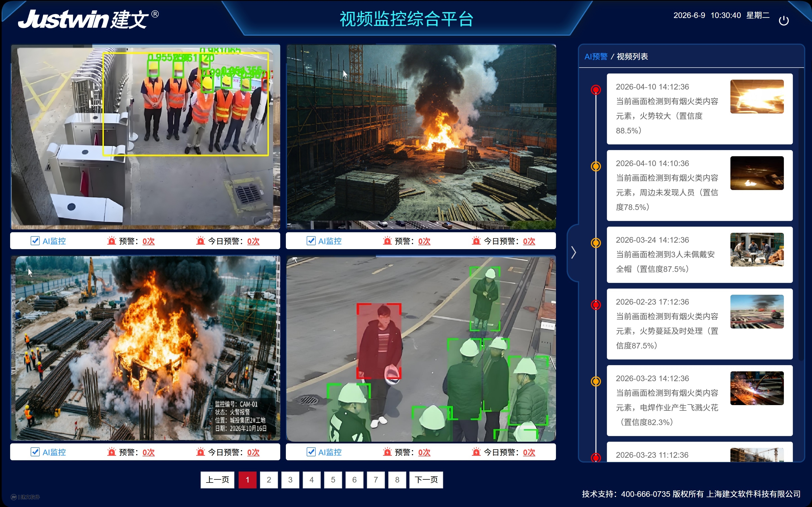
Task: Click support number 400-666-0735 in footer
Action: point(645,494)
